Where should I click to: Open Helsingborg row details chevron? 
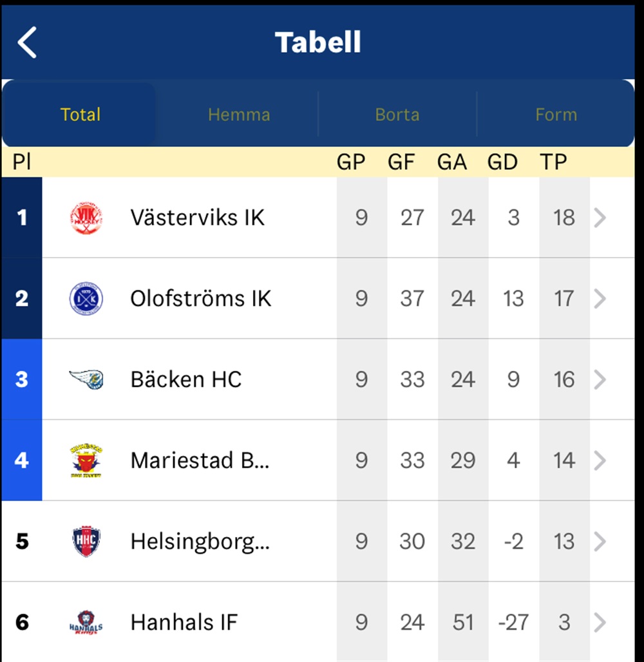(x=600, y=541)
